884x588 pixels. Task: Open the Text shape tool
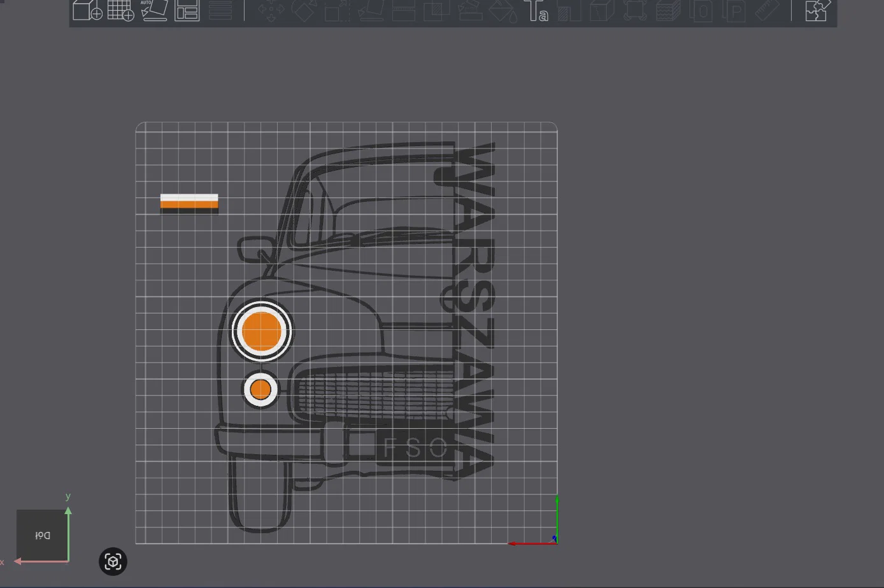point(536,11)
